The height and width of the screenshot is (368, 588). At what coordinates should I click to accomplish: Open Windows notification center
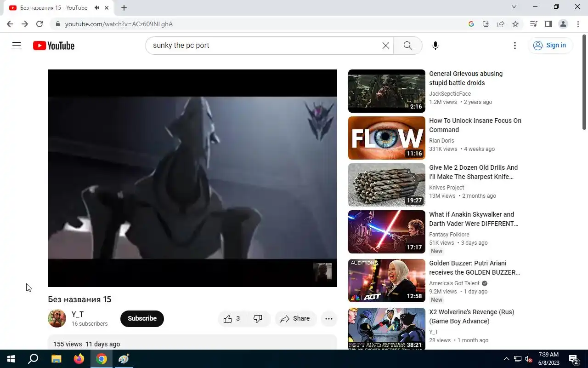tap(574, 359)
